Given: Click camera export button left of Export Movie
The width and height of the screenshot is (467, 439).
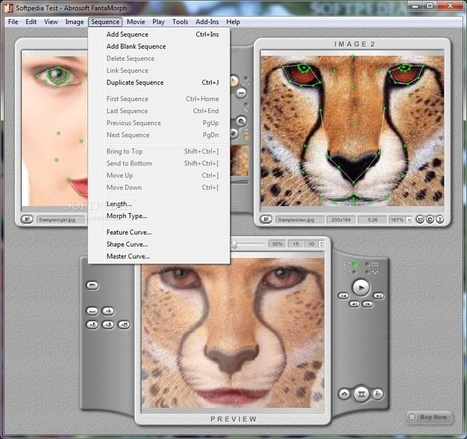Looking at the screenshot, I should 345,394.
